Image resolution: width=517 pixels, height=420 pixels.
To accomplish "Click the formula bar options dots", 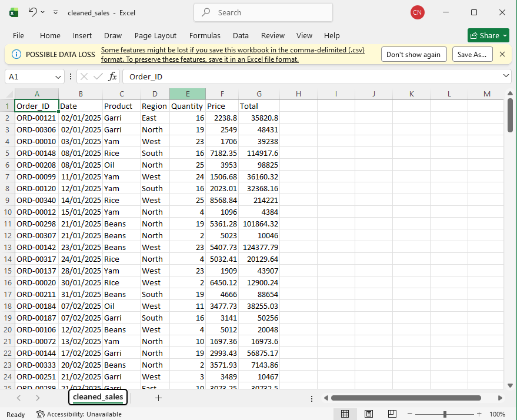I will [x=71, y=77].
